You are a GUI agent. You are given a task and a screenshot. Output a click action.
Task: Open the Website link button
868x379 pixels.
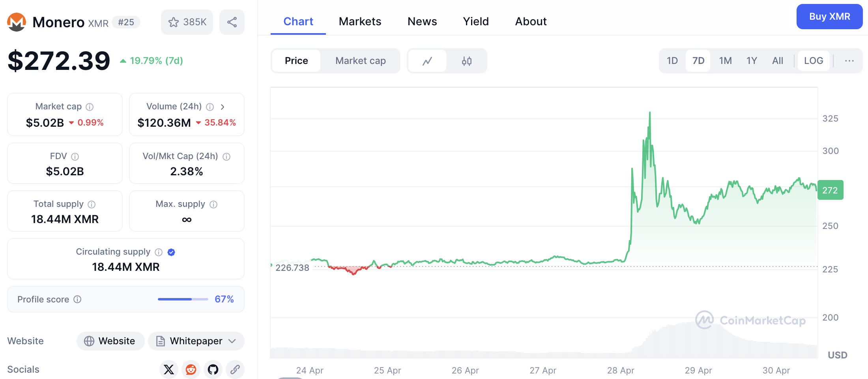(110, 341)
